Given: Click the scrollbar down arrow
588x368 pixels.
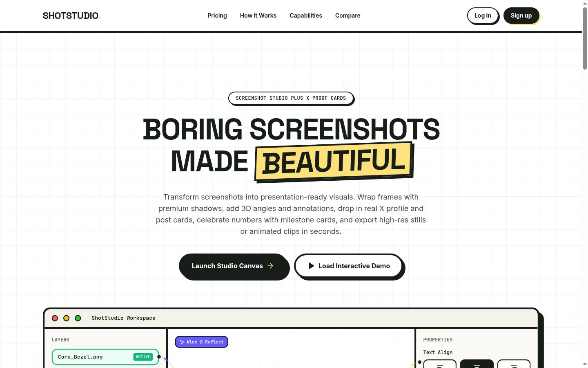Looking at the screenshot, I should click(585, 364).
